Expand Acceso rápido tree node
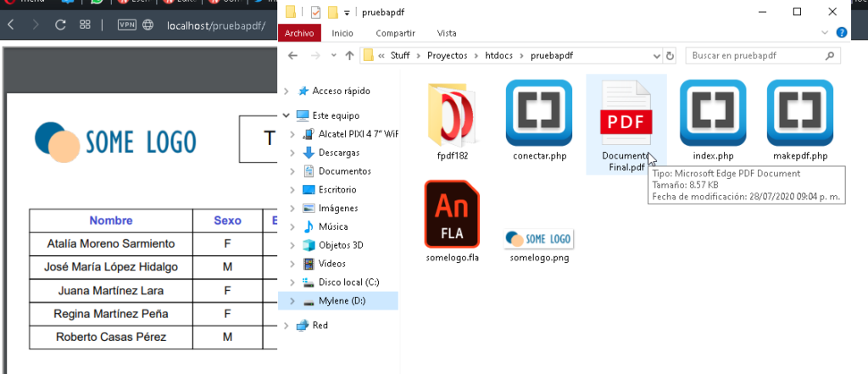Viewport: 868px width, 374px height. click(287, 91)
